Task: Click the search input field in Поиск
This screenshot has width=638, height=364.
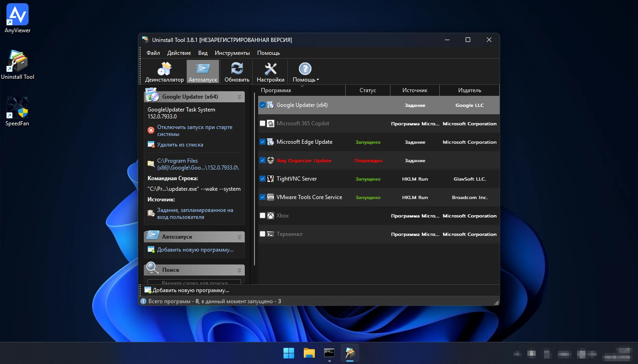Action: pos(194,282)
